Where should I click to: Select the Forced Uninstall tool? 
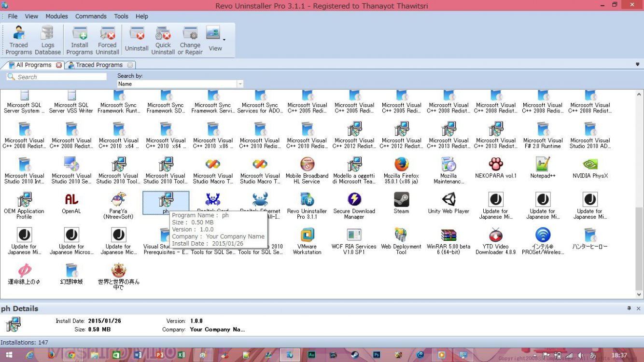click(x=107, y=39)
